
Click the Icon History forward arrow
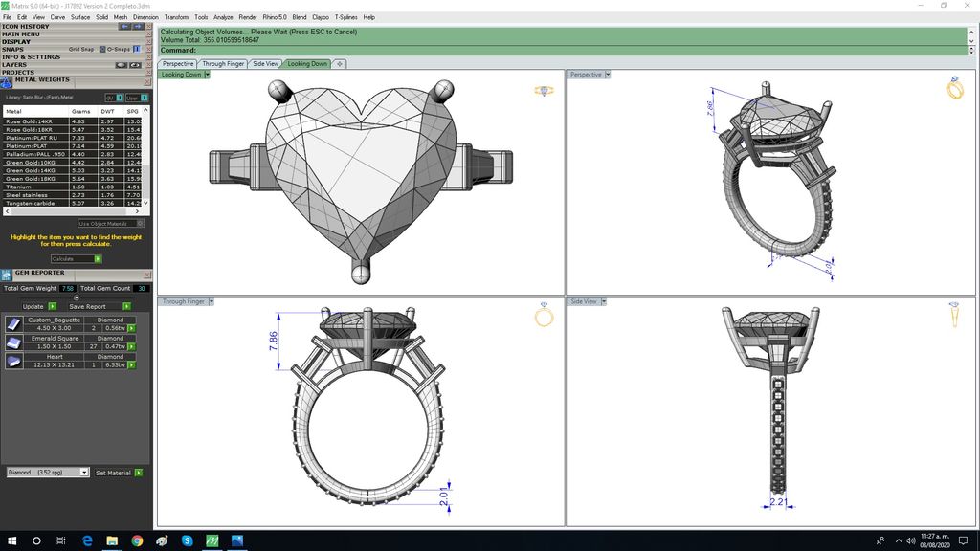pyautogui.click(x=138, y=26)
